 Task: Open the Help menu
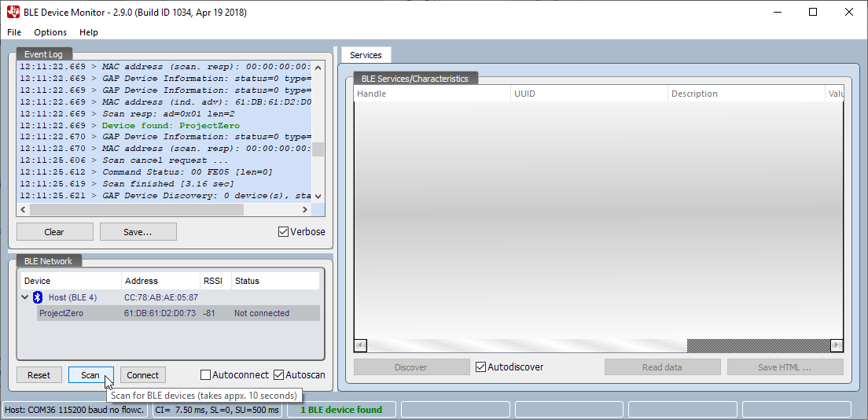click(x=89, y=32)
